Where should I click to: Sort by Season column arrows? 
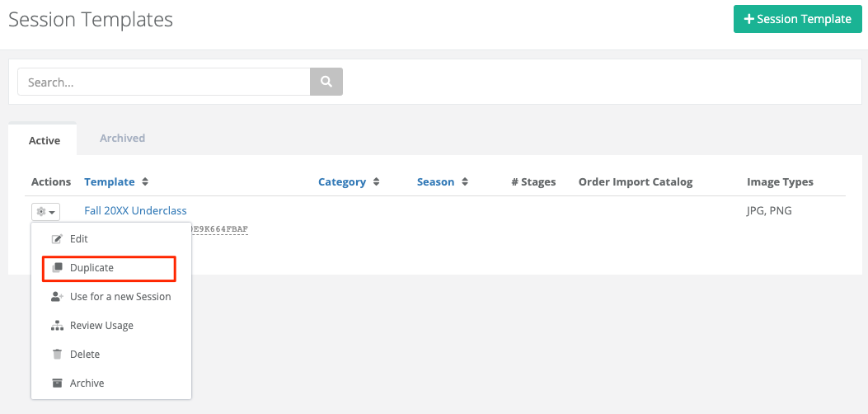465,181
